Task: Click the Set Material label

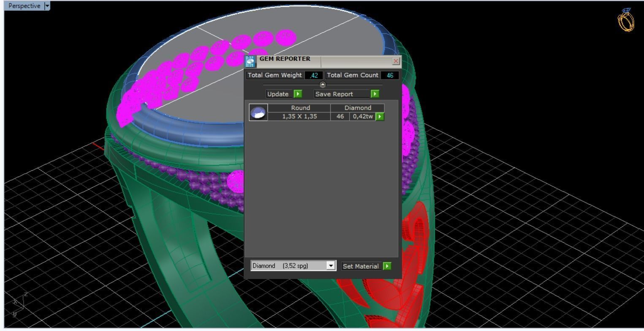Action: tap(361, 266)
